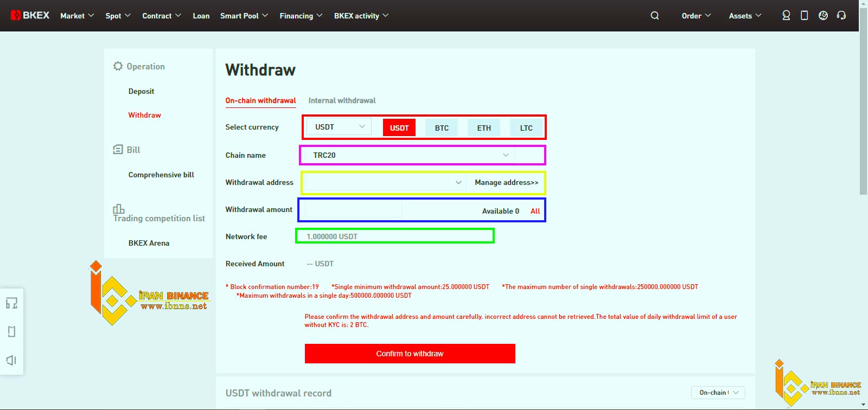The height and width of the screenshot is (410, 868).
Task: Click the Trading competition list heading
Action: pos(159,218)
